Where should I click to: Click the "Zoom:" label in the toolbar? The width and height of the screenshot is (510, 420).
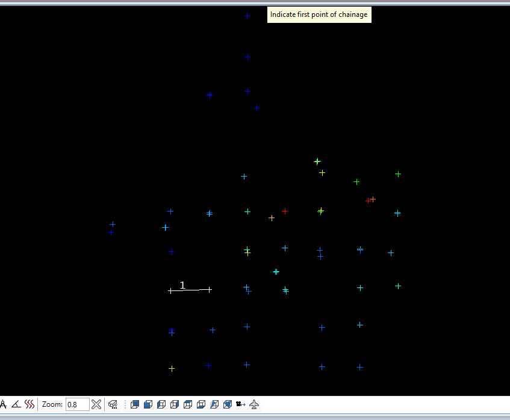(x=52, y=404)
